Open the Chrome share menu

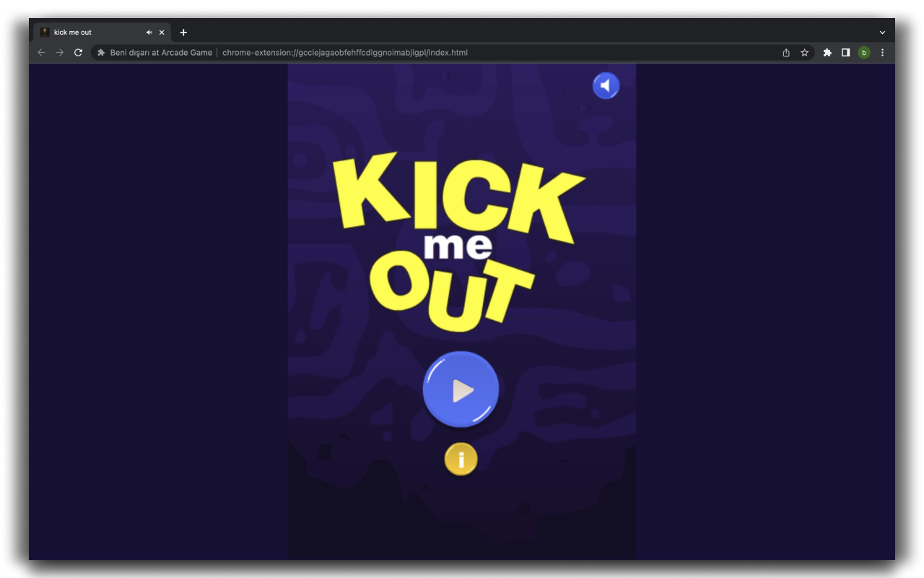[x=786, y=52]
